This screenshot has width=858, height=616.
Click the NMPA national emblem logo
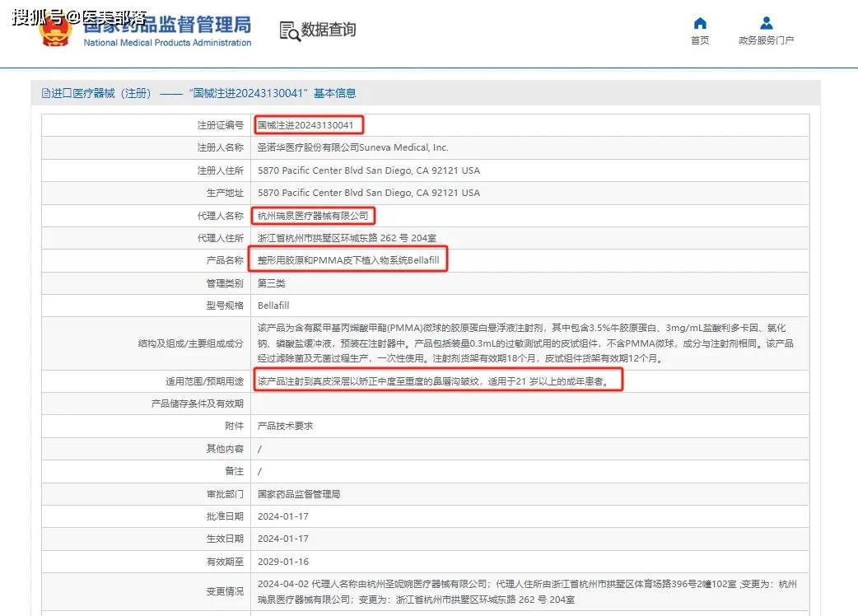click(55, 31)
